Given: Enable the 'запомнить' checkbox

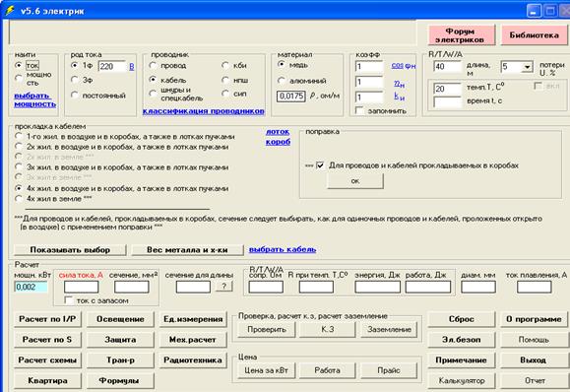Looking at the screenshot, I should pyautogui.click(x=359, y=110).
